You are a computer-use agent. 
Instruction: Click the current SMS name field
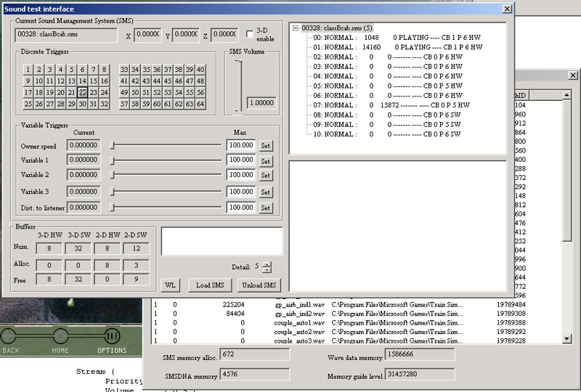click(x=66, y=34)
